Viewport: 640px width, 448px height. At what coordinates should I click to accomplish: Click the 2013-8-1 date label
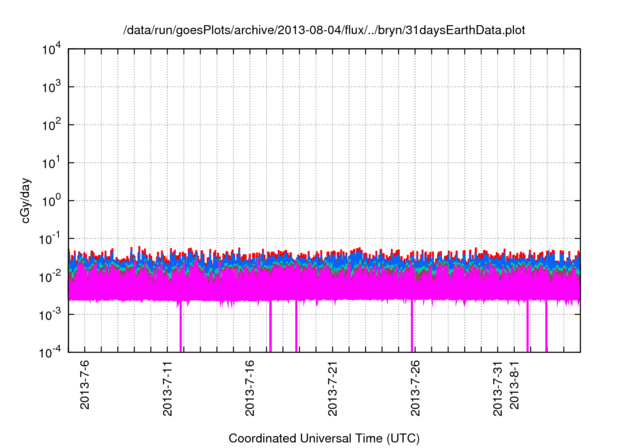514,384
